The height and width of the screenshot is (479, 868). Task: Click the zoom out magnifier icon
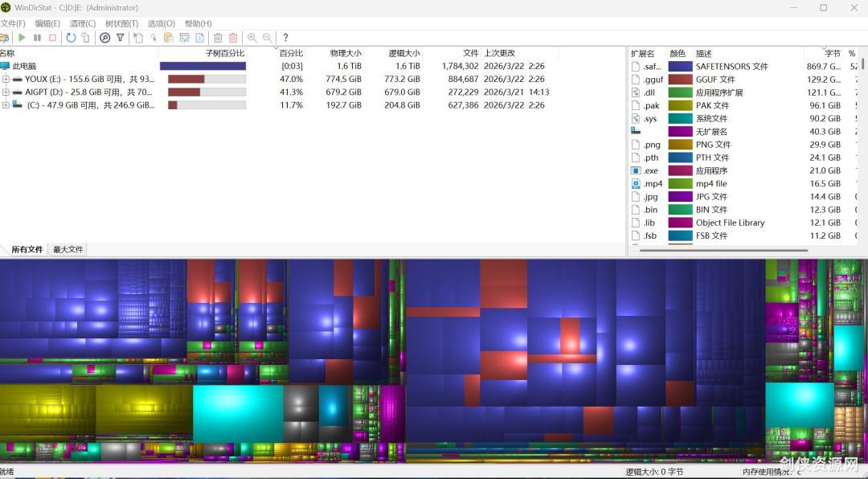268,38
